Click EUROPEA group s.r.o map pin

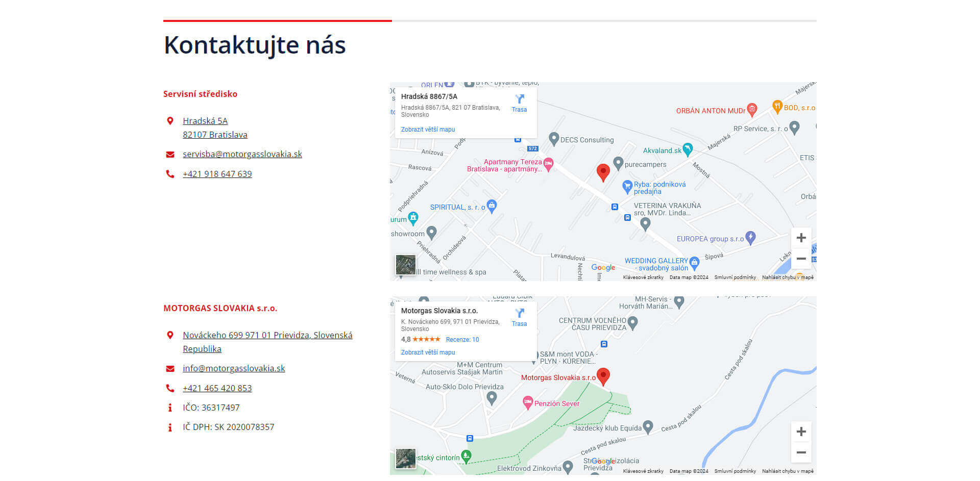pyautogui.click(x=750, y=238)
